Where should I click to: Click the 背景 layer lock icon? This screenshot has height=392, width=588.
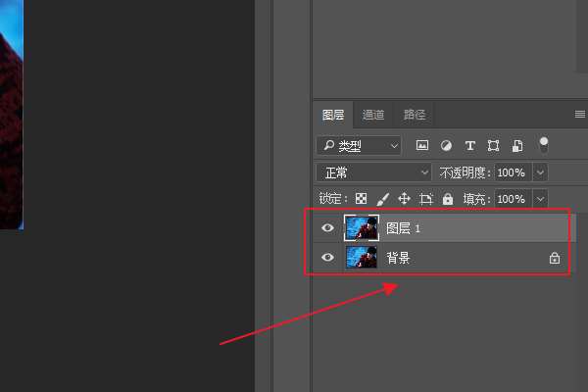555,258
